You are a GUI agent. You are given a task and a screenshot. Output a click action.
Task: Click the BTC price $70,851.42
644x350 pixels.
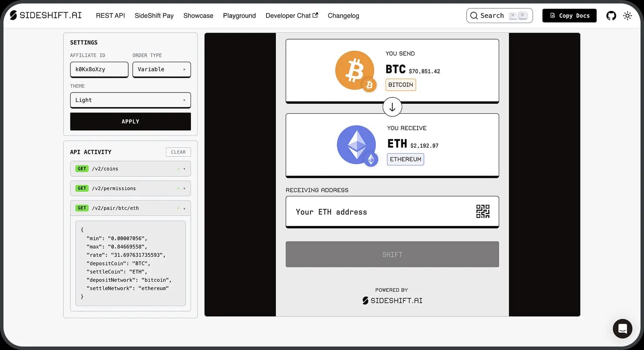point(424,71)
